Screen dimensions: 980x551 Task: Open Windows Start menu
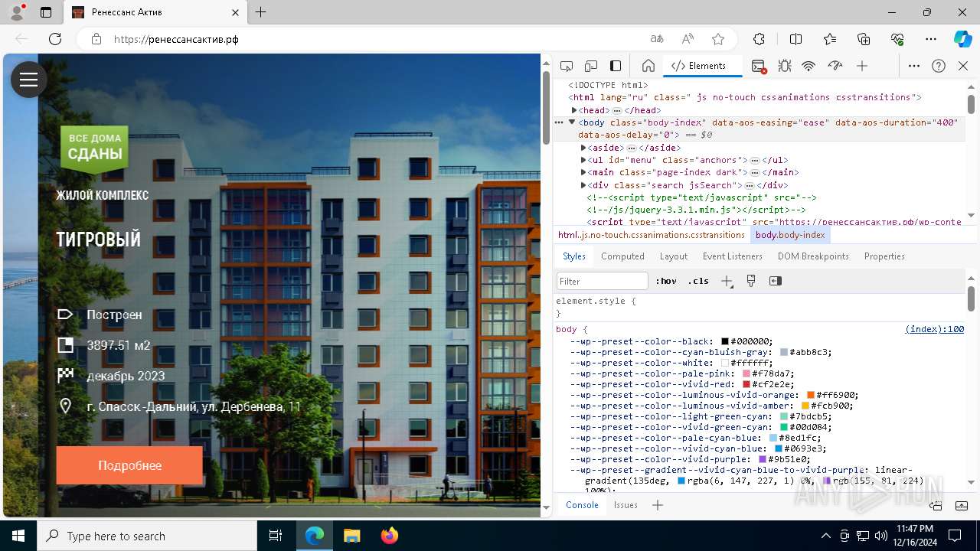(x=18, y=536)
